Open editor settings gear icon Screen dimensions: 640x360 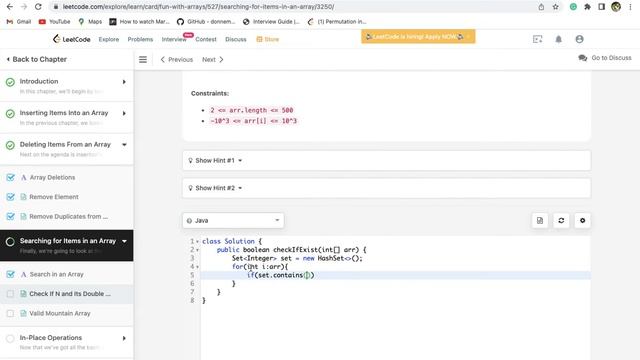pyautogui.click(x=582, y=220)
